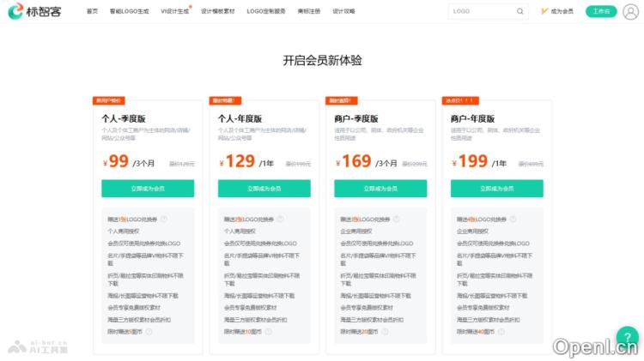Click the 商户-季度版 plan title
Image resolution: width=644 pixels, height=361 pixels.
[x=356, y=119]
